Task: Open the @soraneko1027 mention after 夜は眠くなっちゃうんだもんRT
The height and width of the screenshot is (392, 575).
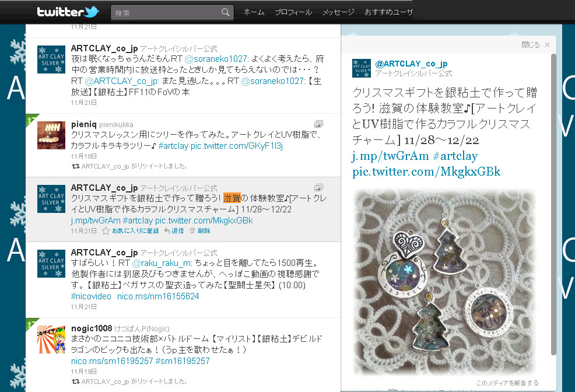Action: 216,59
